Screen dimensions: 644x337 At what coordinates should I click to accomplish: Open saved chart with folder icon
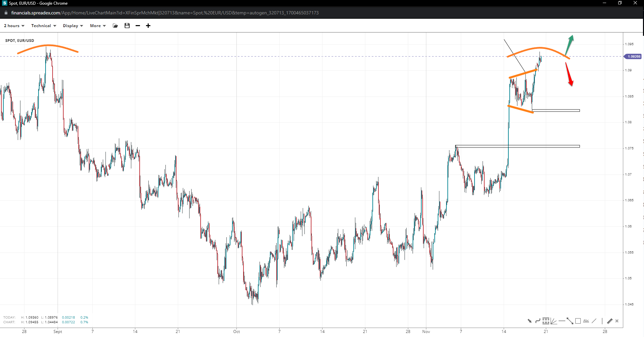(x=116, y=26)
